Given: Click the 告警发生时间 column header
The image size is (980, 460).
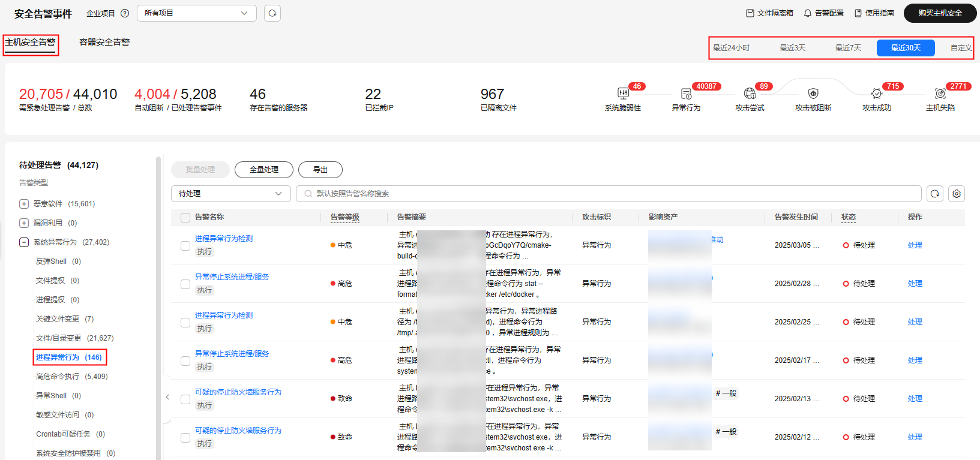Looking at the screenshot, I should pos(796,217).
